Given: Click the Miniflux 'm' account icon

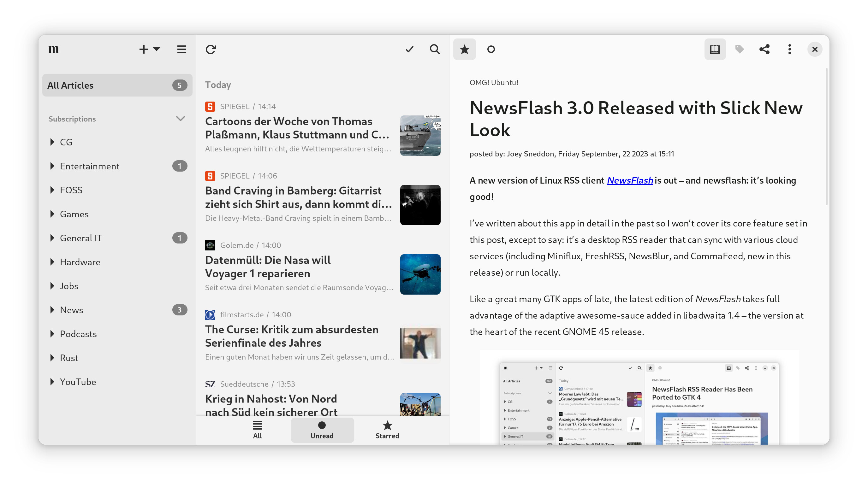Looking at the screenshot, I should coord(54,50).
